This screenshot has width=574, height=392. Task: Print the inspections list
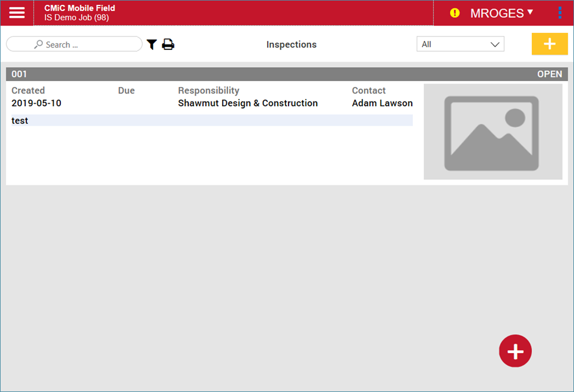pos(168,45)
